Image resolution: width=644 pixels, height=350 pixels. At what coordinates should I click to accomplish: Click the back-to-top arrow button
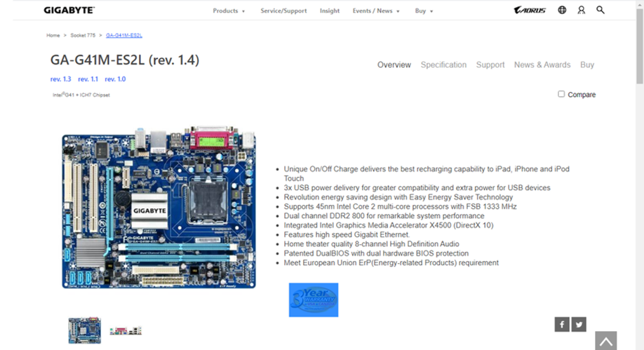(x=606, y=341)
